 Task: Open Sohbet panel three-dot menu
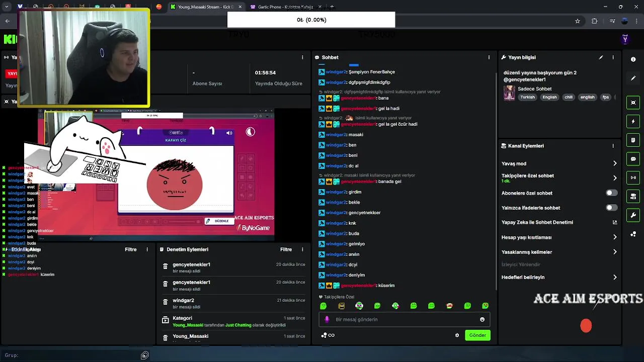489,57
